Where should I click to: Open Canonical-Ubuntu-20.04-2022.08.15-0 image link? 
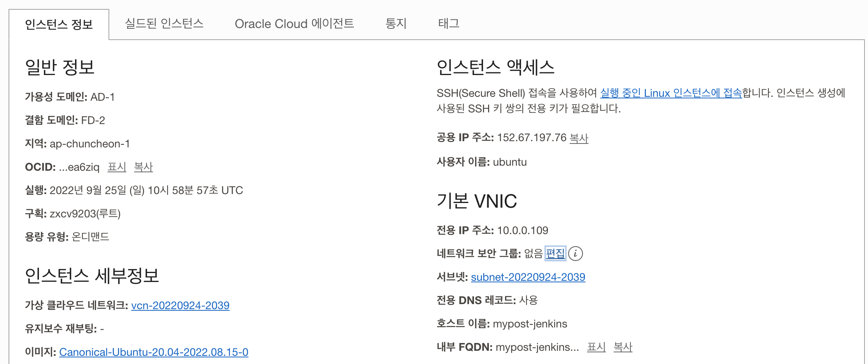[x=154, y=352]
